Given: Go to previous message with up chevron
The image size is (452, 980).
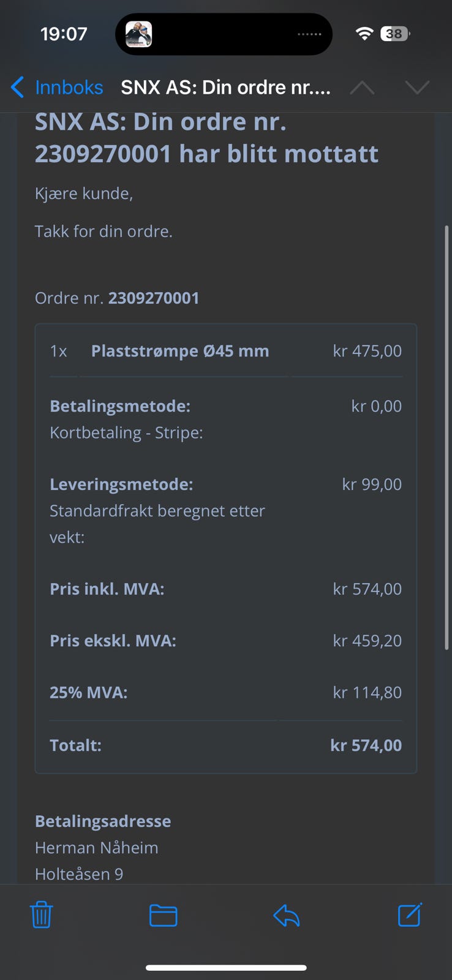Looking at the screenshot, I should point(362,88).
